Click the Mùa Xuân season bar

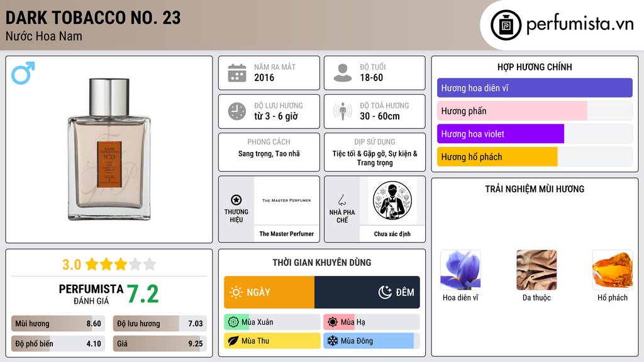272,322
